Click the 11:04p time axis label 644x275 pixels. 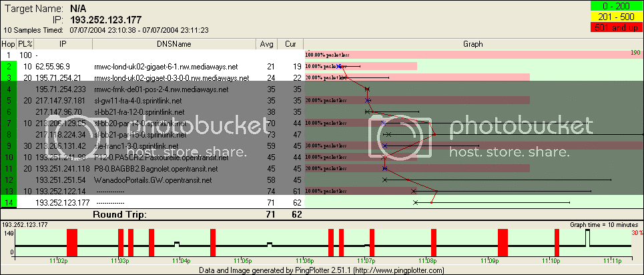[182, 260]
